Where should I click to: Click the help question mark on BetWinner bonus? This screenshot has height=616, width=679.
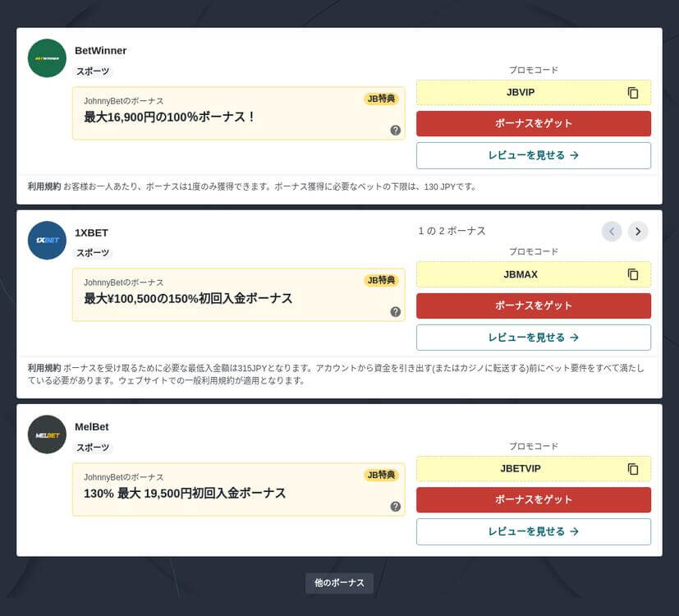point(395,130)
